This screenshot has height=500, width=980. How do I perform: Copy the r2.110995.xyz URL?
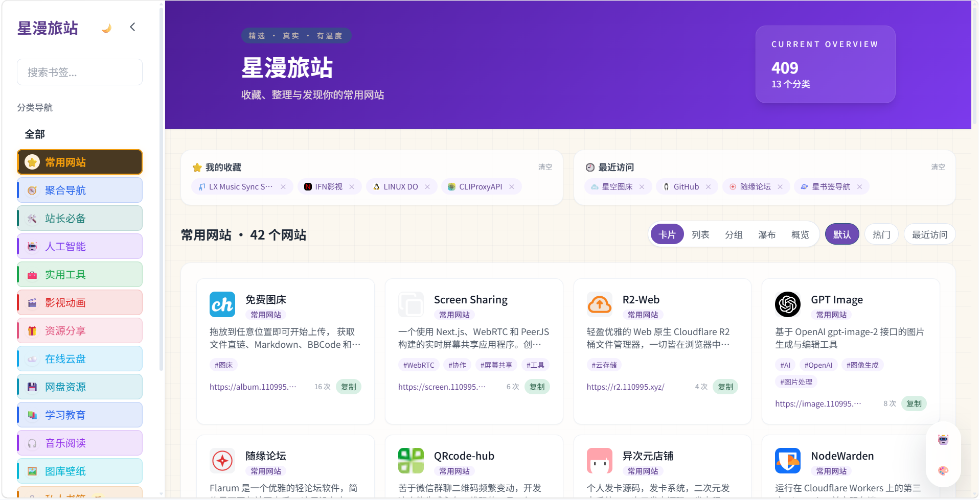(x=726, y=387)
